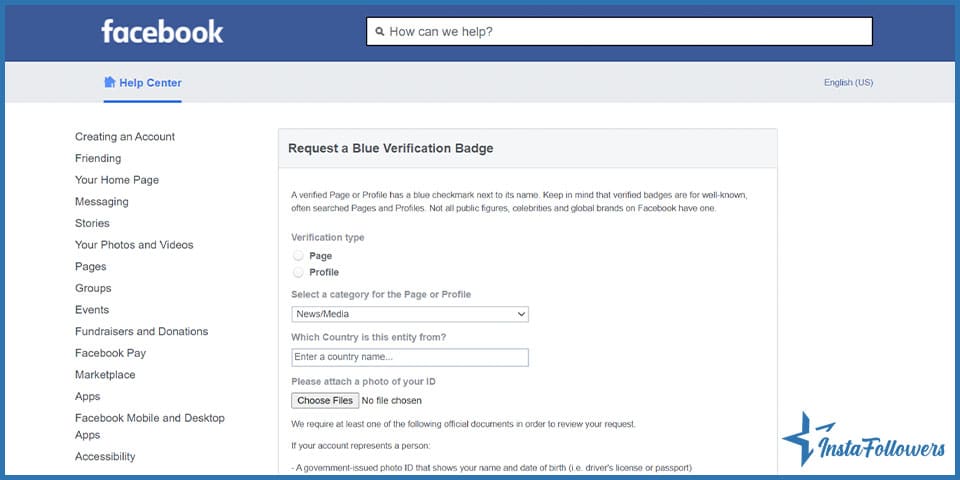The height and width of the screenshot is (480, 960).
Task: Click 'Please attach a photo of your ID' label
Action: [x=364, y=381]
